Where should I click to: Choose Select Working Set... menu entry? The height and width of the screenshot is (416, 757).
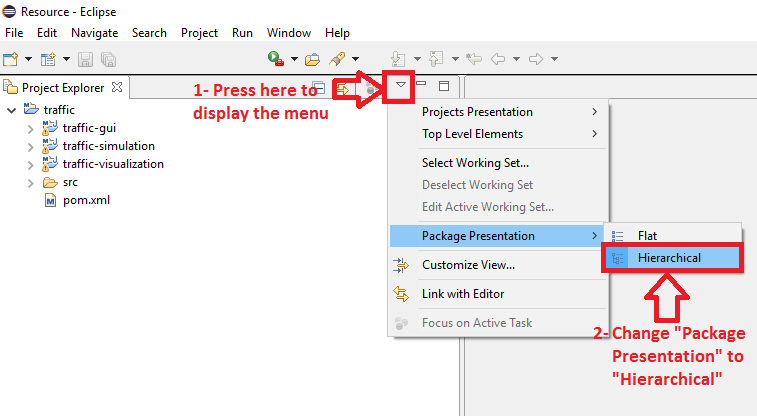498,163
